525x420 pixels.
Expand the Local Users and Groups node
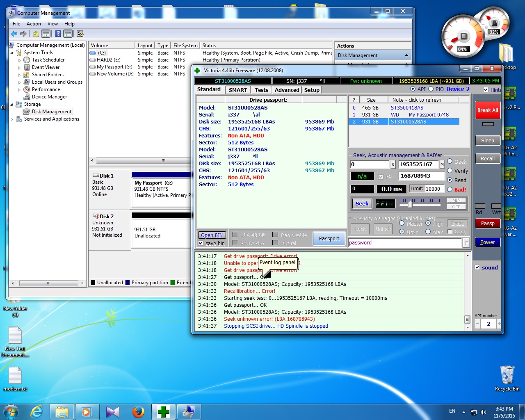pos(19,82)
